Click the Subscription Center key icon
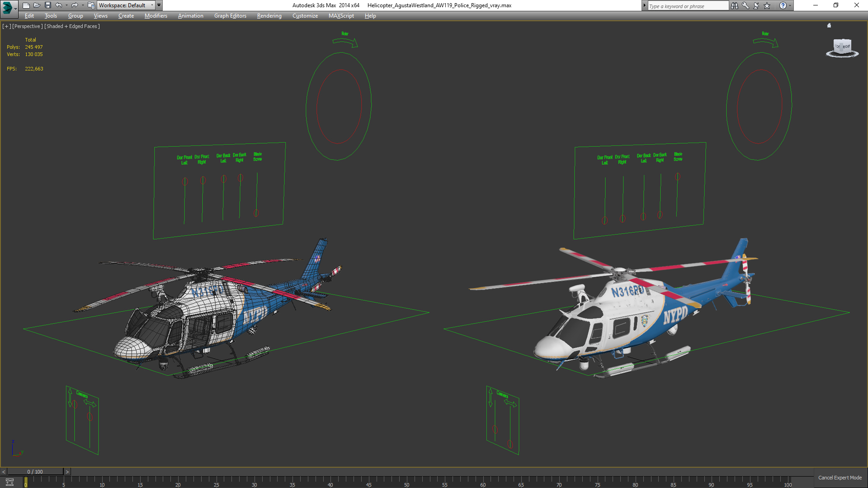 745,5
